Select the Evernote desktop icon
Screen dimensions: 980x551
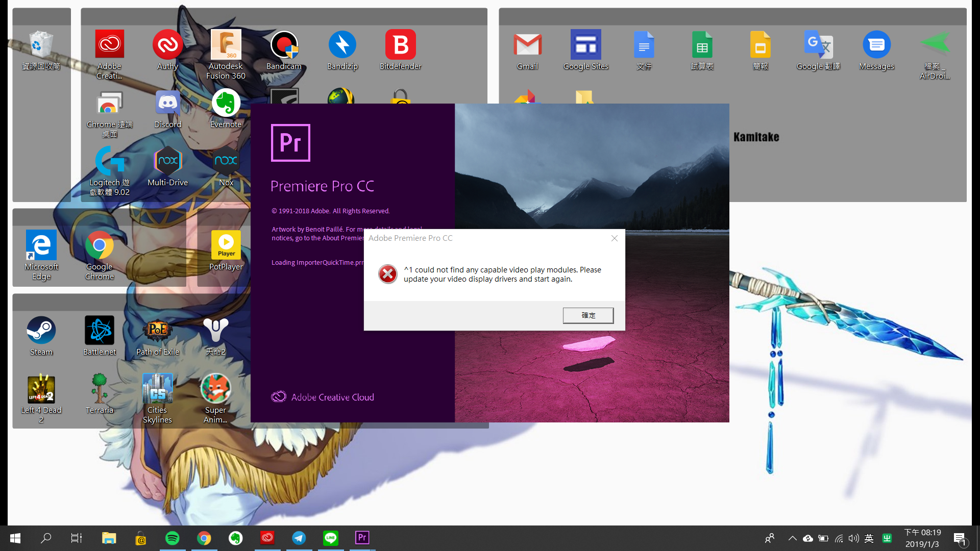[226, 109]
